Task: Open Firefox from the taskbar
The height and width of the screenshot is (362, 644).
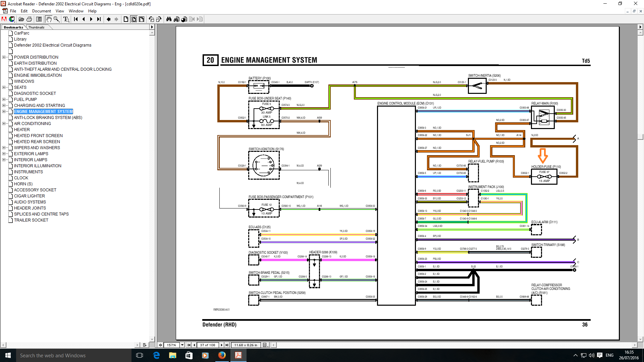Action: click(x=222, y=355)
